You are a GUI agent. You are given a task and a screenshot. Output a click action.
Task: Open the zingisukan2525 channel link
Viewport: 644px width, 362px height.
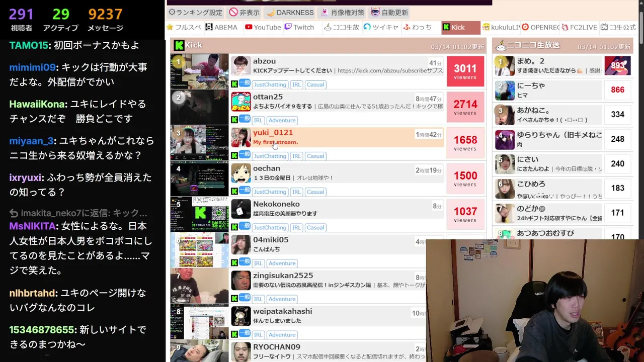283,275
